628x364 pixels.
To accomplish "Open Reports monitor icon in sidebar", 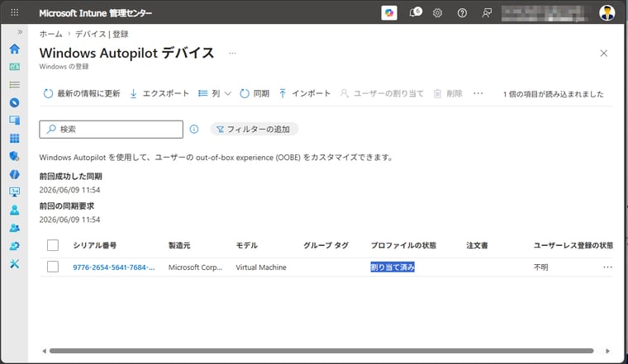I will (x=14, y=192).
